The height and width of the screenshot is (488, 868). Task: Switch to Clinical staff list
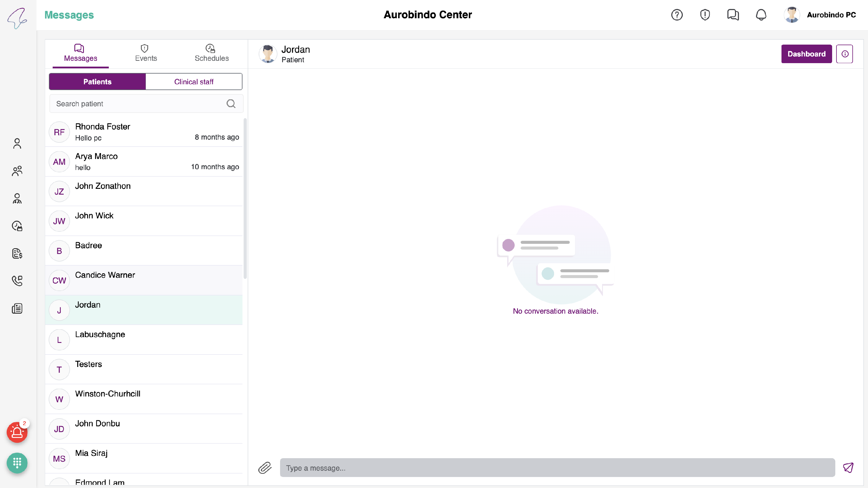tap(194, 82)
